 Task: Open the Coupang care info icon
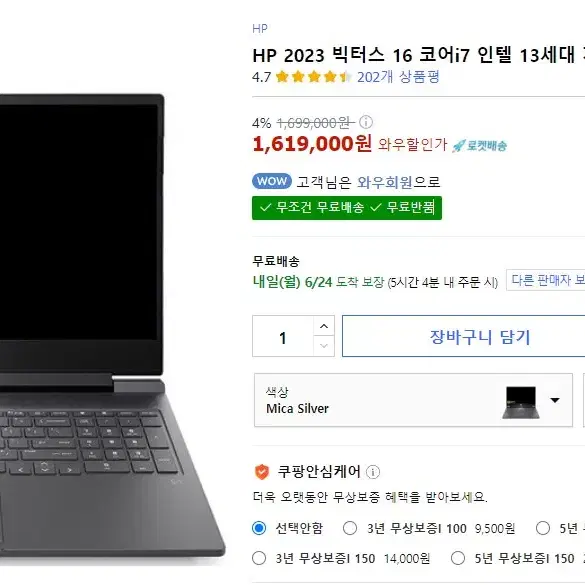(x=373, y=472)
